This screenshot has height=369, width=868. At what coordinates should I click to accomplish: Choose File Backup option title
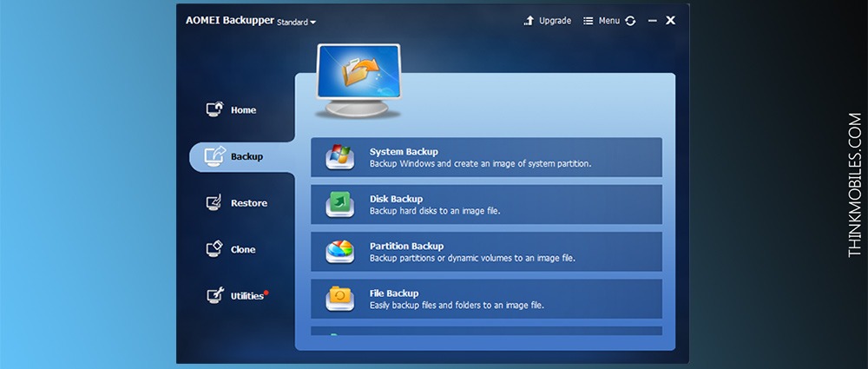point(393,293)
